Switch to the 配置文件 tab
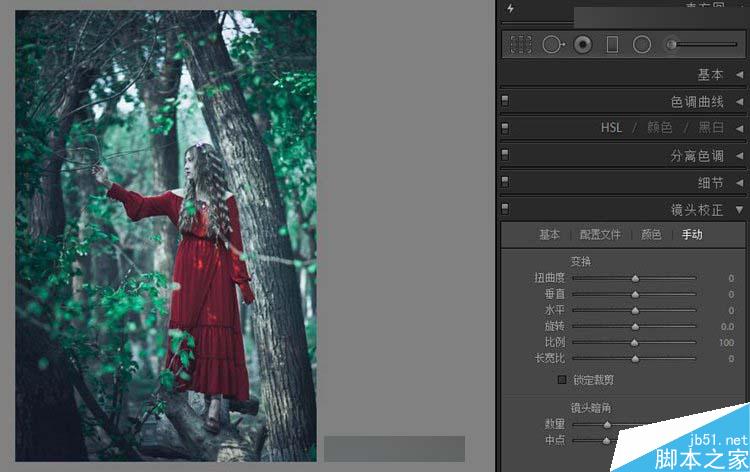This screenshot has height=472, width=750. 600,234
